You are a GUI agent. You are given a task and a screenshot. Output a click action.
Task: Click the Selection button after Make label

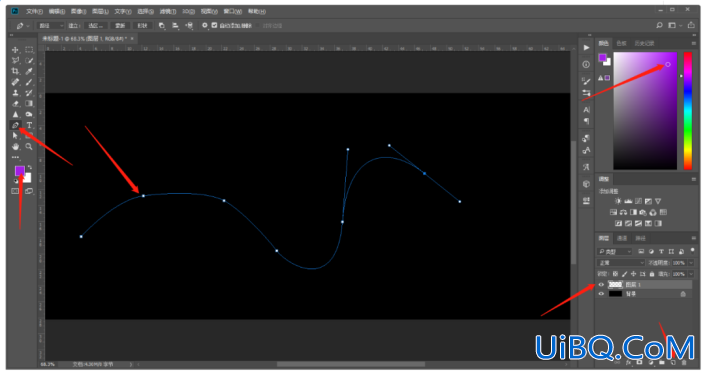(96, 26)
